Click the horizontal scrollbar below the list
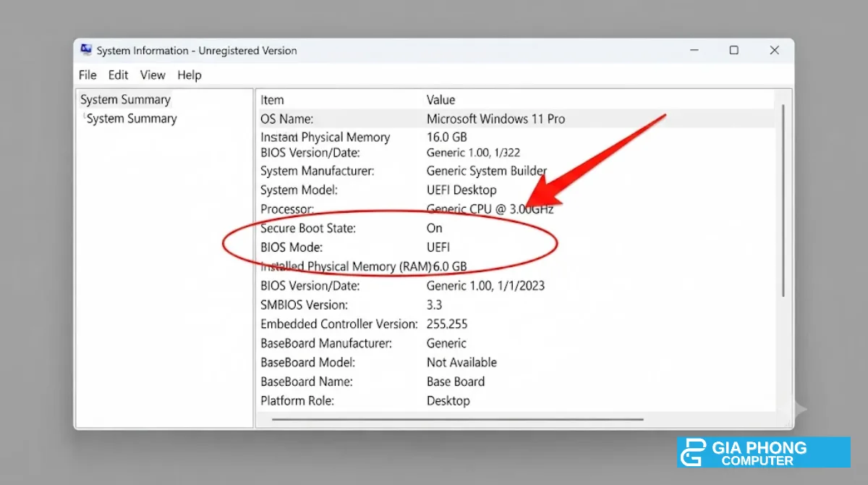 [457, 419]
